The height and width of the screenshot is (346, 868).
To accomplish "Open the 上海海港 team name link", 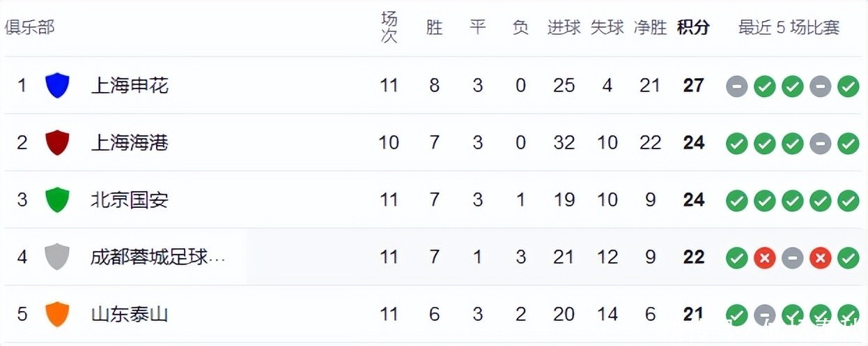I will 130,143.
